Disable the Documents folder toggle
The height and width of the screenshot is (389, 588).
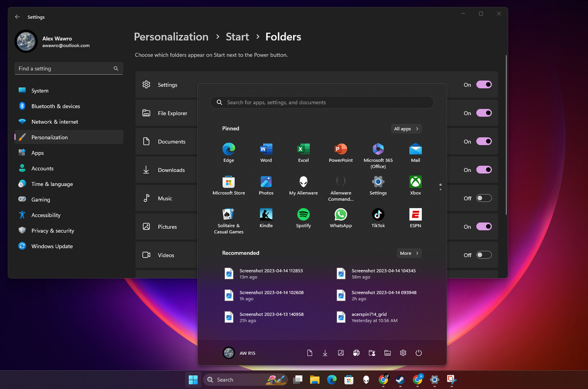[484, 141]
